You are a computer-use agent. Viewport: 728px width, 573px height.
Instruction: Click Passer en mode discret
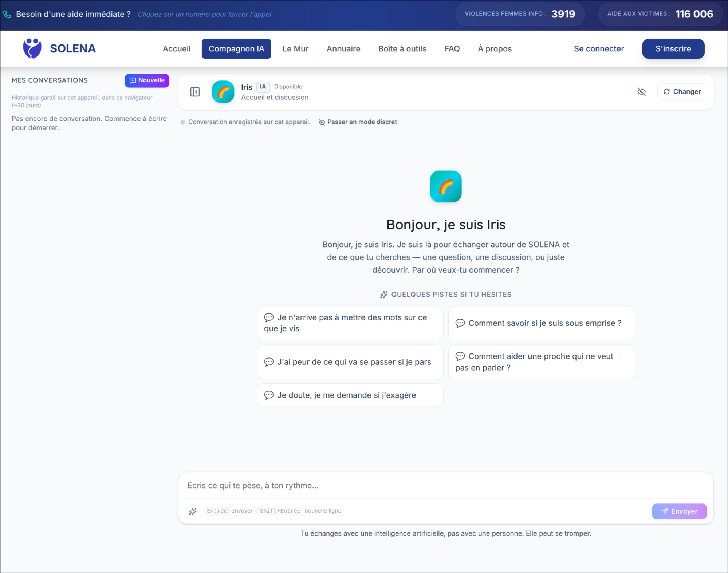[358, 122]
